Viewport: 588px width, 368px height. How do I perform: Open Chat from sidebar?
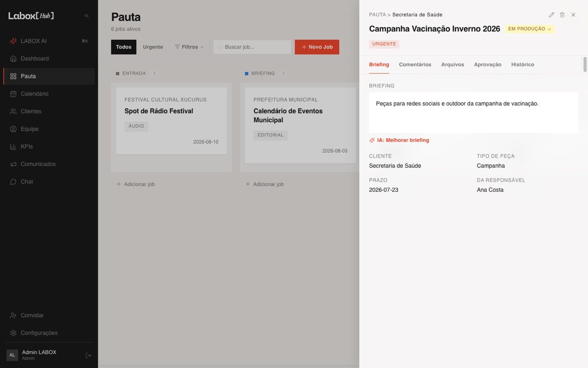tap(49, 182)
